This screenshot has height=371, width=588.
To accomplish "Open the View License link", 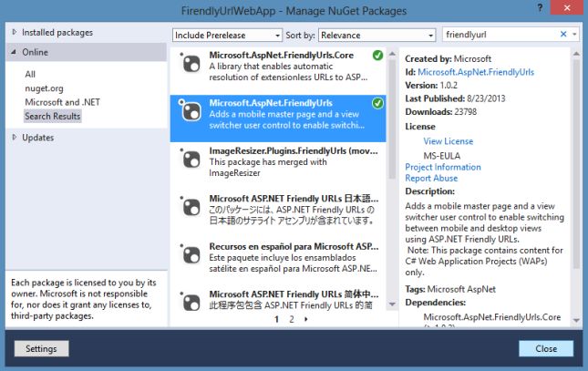I will pos(449,141).
